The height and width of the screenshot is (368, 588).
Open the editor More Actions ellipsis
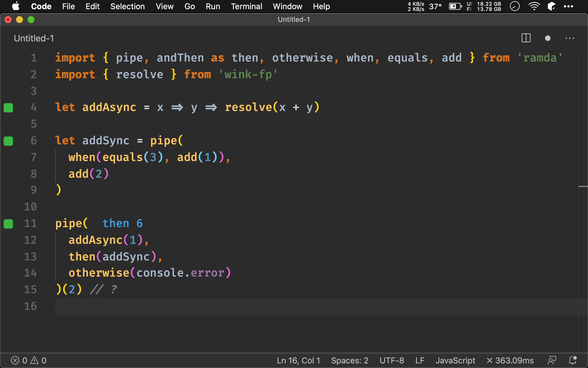click(570, 38)
